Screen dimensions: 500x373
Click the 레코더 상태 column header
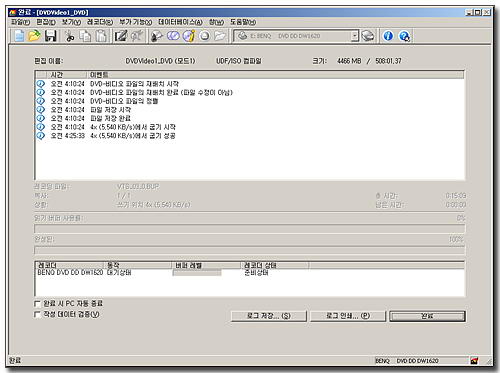coord(275,265)
